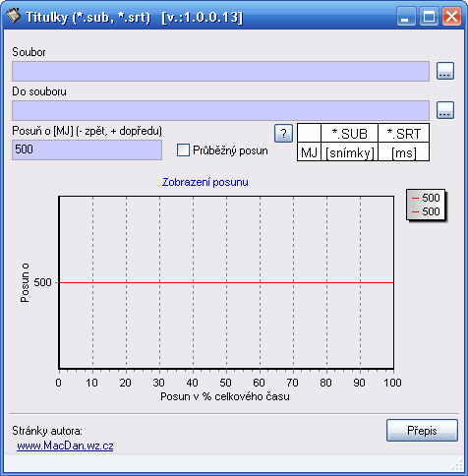Open the www.MacDan.wz.cz link

tap(65, 446)
